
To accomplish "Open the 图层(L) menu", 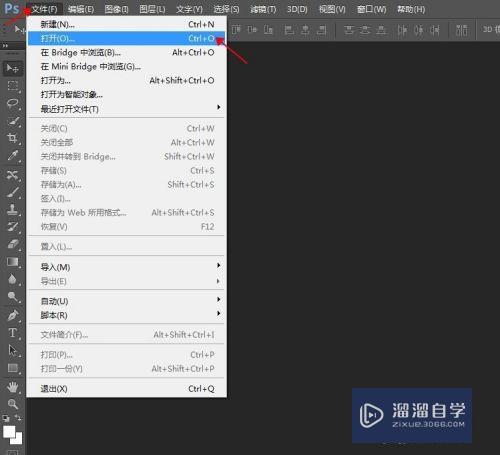I will click(152, 9).
